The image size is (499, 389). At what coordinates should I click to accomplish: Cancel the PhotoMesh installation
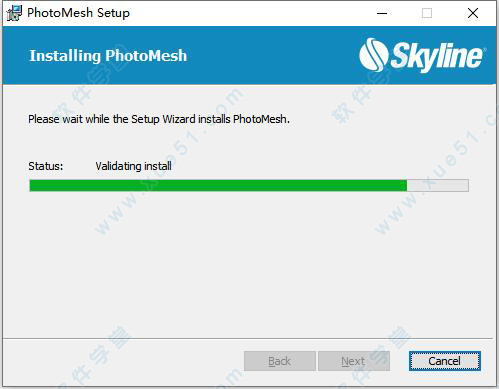point(445,361)
